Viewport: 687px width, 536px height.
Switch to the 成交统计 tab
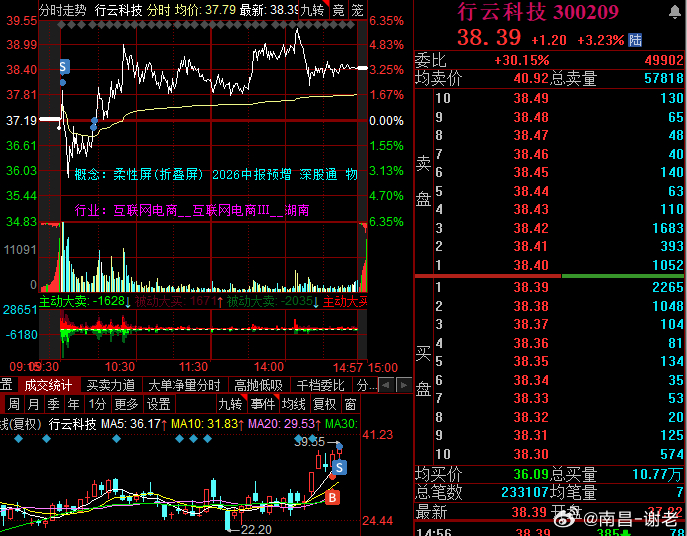pos(49,385)
